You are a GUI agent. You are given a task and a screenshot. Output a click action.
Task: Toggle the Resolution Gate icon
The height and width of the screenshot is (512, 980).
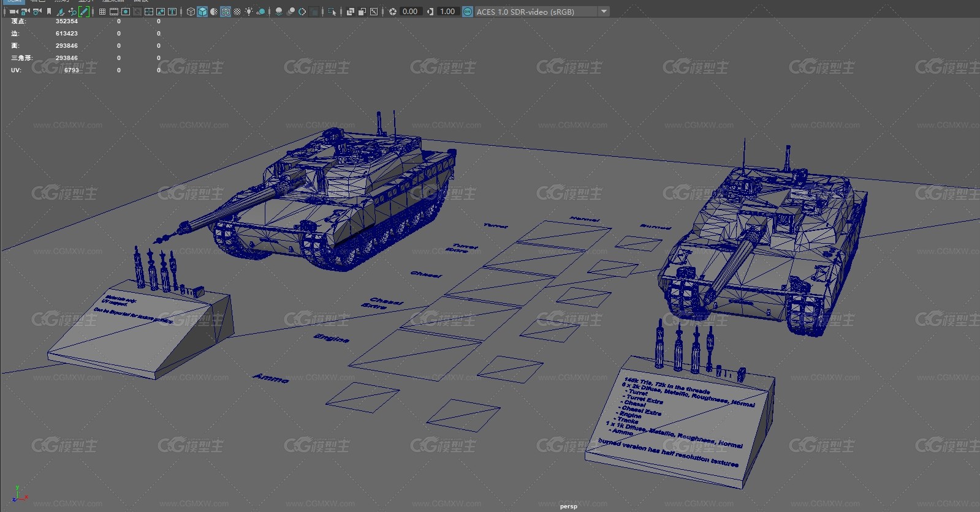coord(126,12)
